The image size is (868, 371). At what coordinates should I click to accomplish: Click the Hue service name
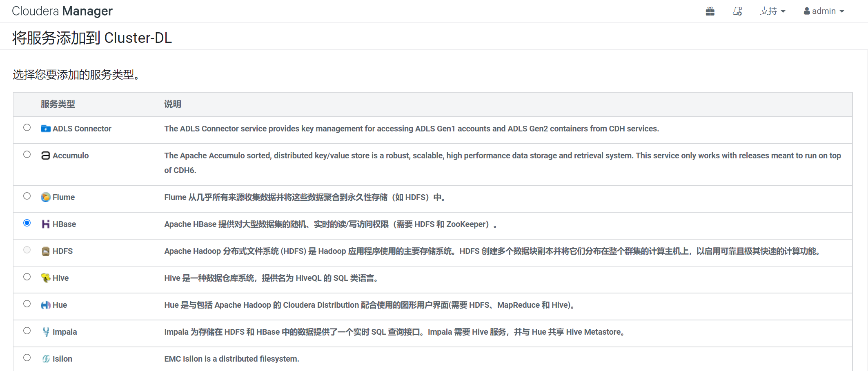(60, 305)
